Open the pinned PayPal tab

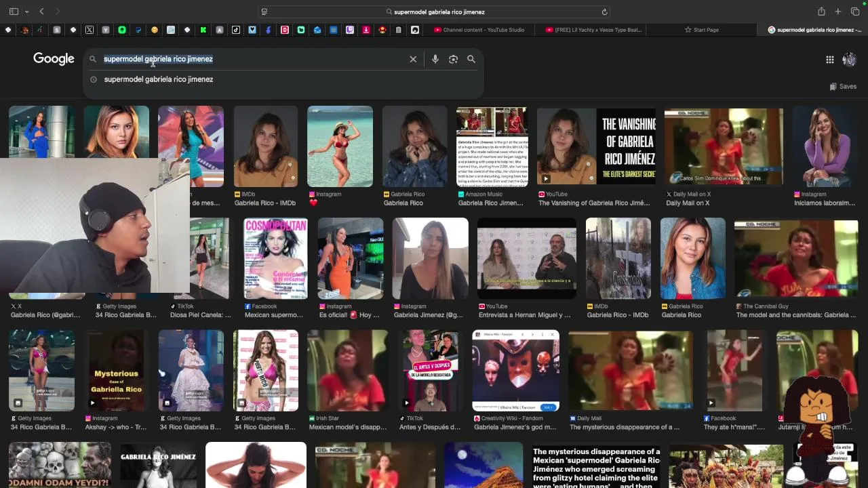pyautogui.click(x=138, y=30)
